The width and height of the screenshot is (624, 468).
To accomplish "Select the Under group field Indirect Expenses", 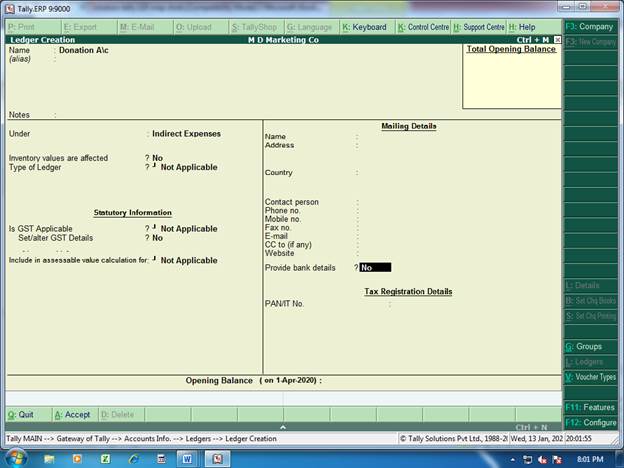I will tap(186, 133).
